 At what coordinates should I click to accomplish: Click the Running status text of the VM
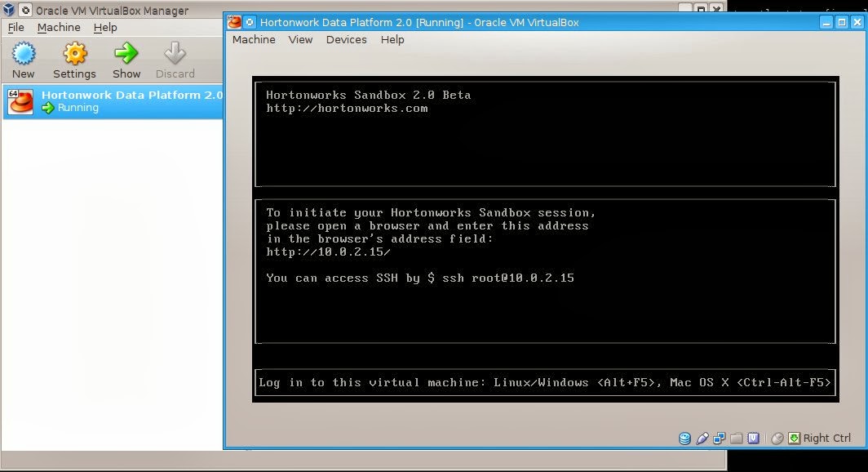pos(78,108)
